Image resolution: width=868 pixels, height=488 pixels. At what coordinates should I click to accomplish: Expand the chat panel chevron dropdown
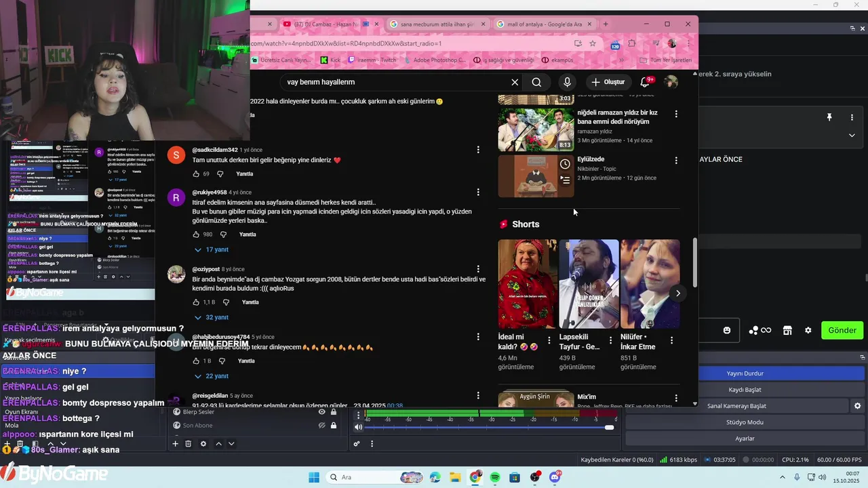pos(852,135)
